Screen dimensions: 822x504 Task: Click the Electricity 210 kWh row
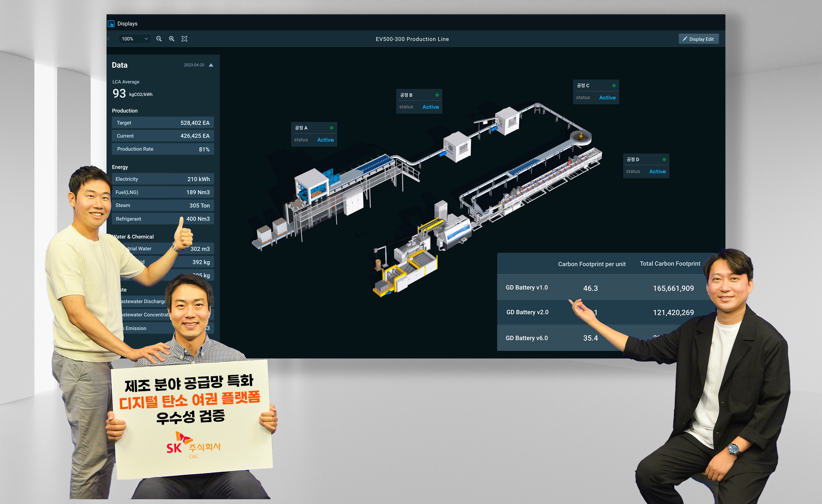pyautogui.click(x=163, y=179)
